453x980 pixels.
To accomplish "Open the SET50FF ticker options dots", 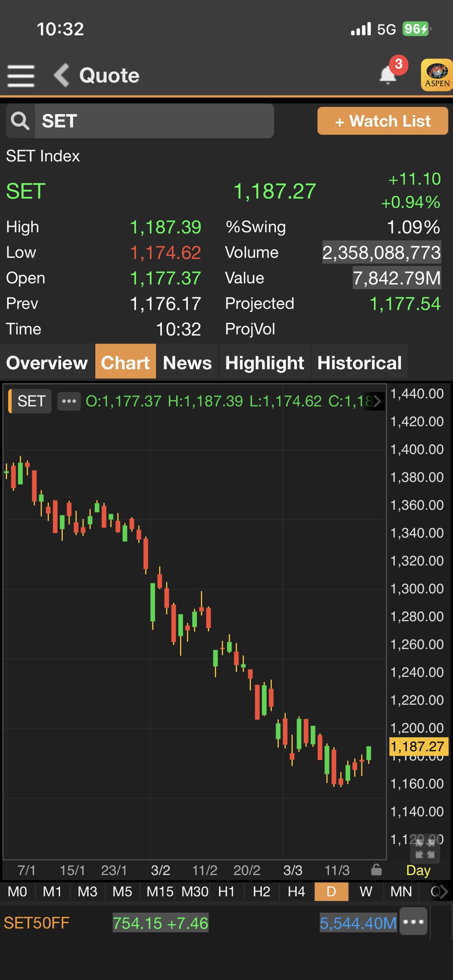I will click(x=413, y=922).
